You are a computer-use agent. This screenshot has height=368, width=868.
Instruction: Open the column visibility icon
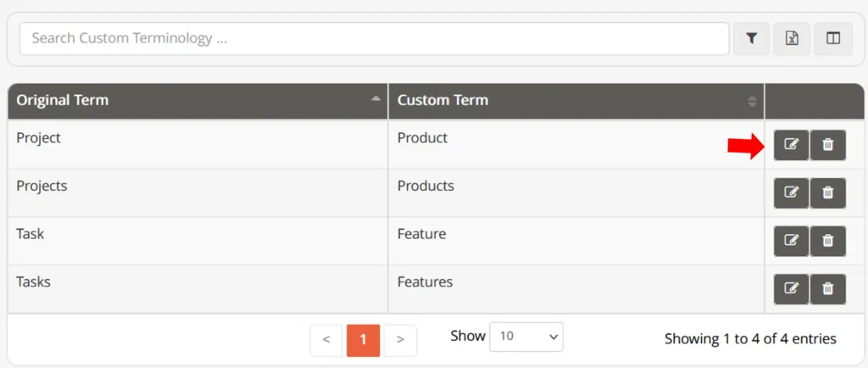click(x=833, y=38)
